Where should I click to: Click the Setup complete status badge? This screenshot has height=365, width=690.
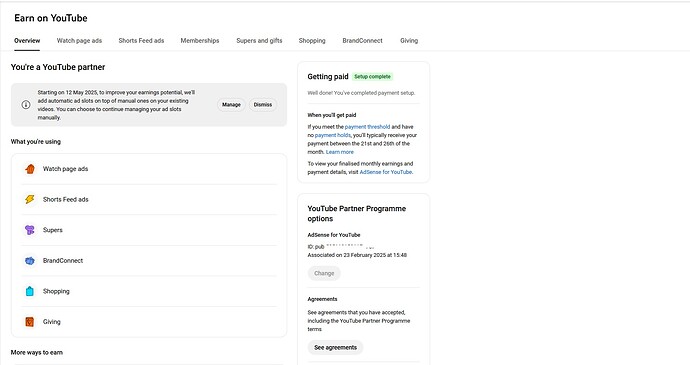372,77
